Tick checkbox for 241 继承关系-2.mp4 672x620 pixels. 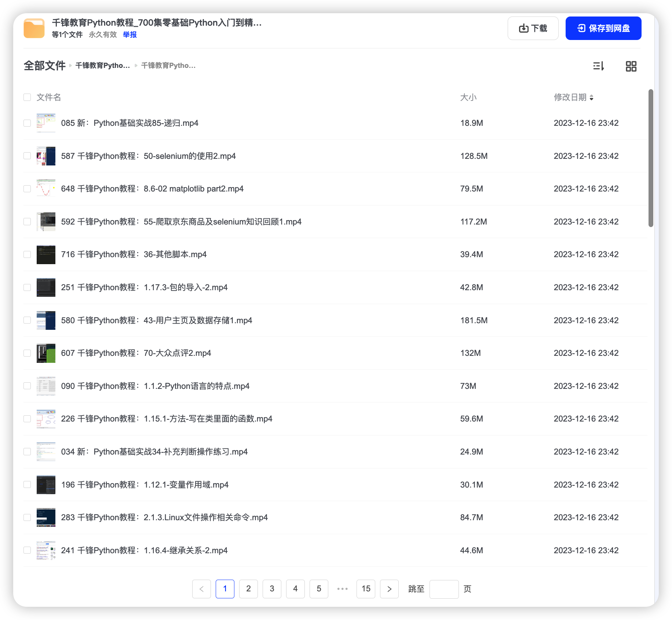(27, 550)
